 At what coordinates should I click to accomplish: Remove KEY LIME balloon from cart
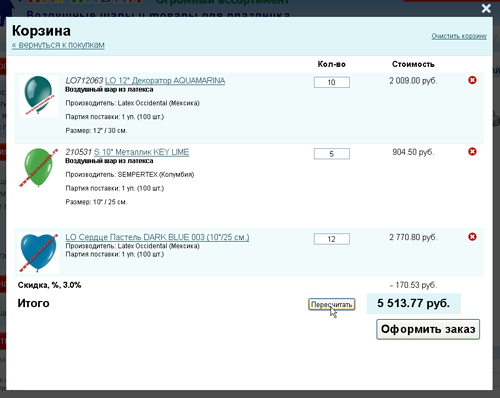[472, 152]
